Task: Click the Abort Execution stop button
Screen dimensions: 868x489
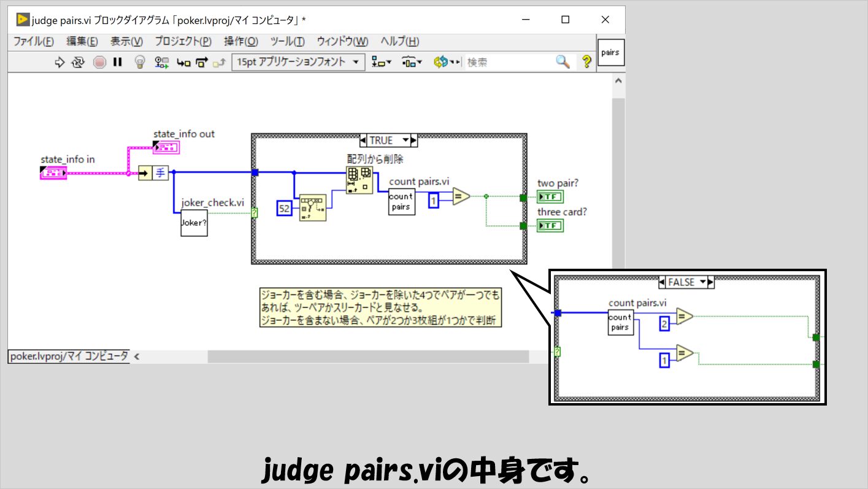Action: [99, 62]
